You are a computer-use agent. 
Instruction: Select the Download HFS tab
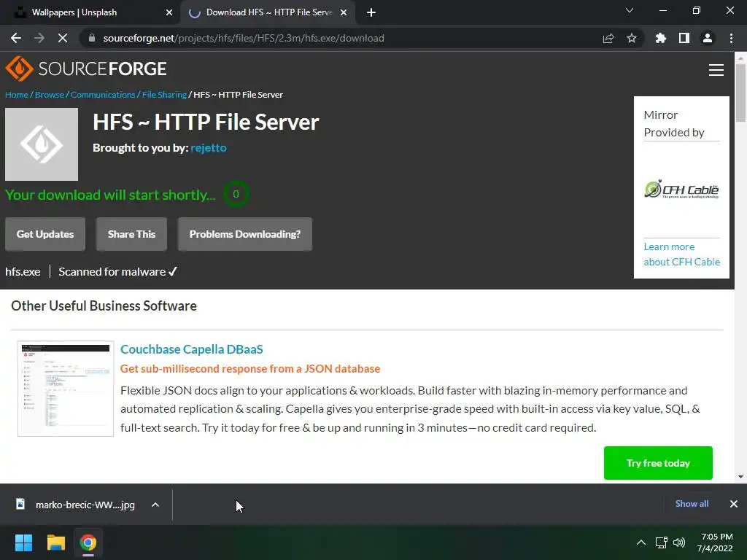click(x=267, y=12)
